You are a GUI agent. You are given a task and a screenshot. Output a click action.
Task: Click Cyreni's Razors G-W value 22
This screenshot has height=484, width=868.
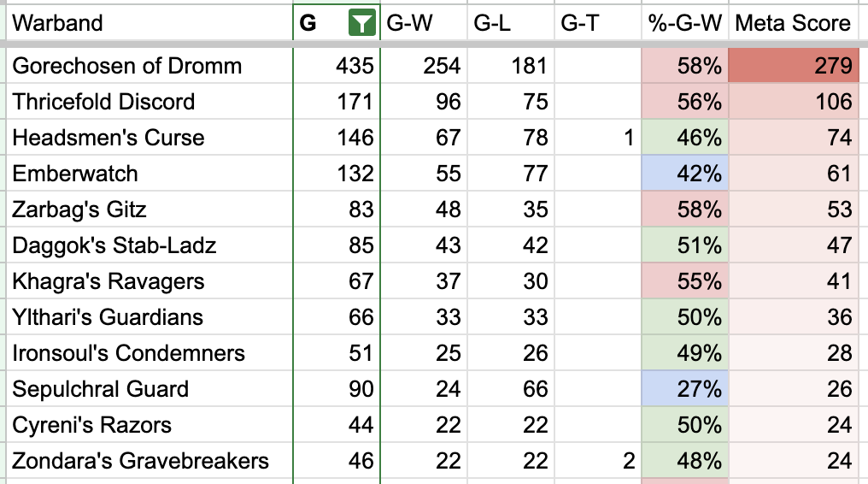pos(424,425)
